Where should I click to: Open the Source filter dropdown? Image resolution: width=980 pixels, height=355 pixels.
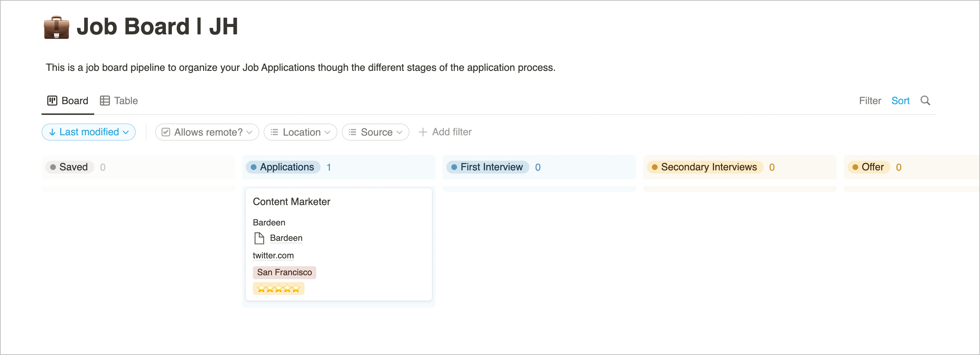click(375, 132)
